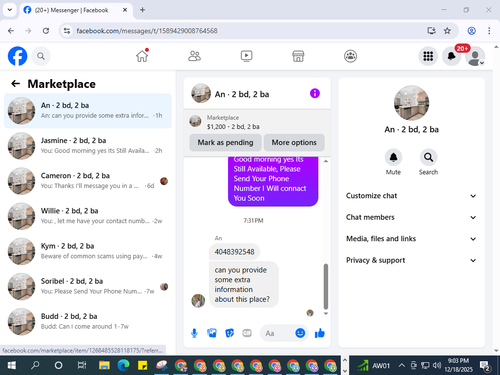This screenshot has height=375, width=500.
Task: Choose a sticker from the sticker icon
Action: pyautogui.click(x=229, y=333)
